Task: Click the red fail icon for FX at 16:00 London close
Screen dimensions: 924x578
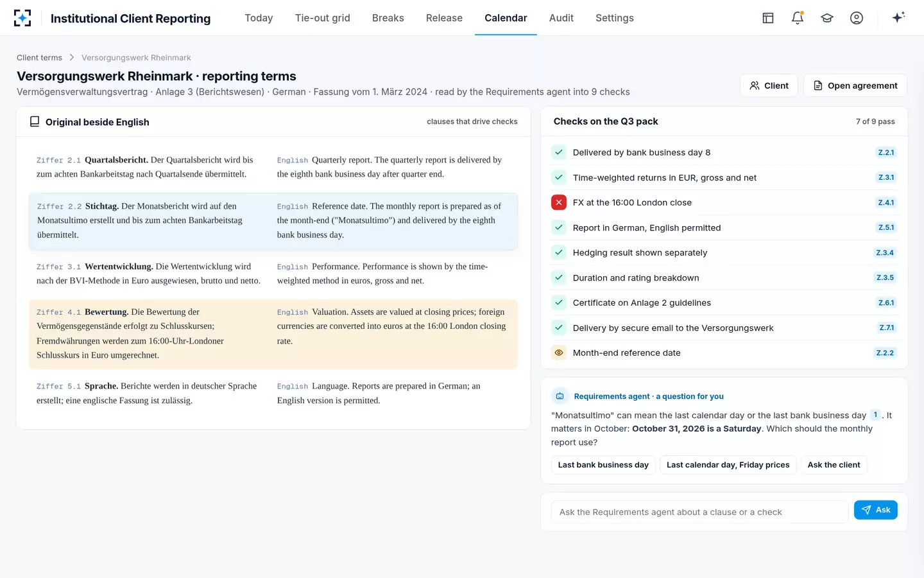Action: (x=559, y=202)
